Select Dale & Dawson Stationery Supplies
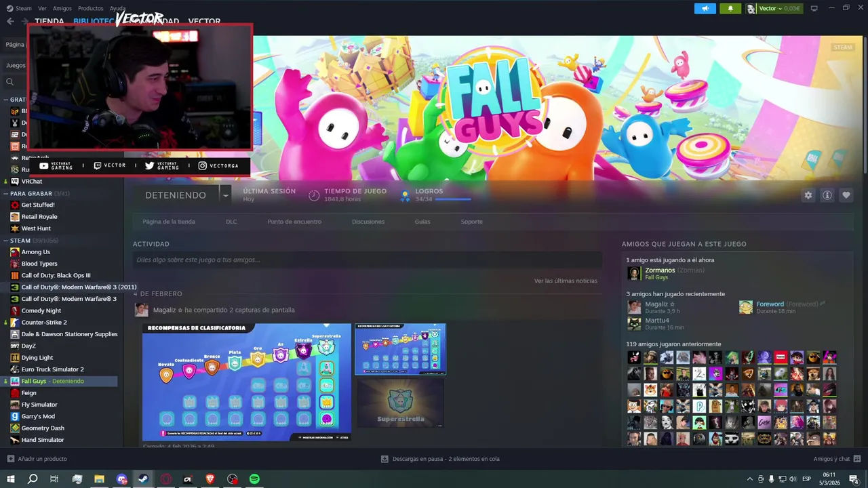868x488 pixels. click(x=69, y=334)
